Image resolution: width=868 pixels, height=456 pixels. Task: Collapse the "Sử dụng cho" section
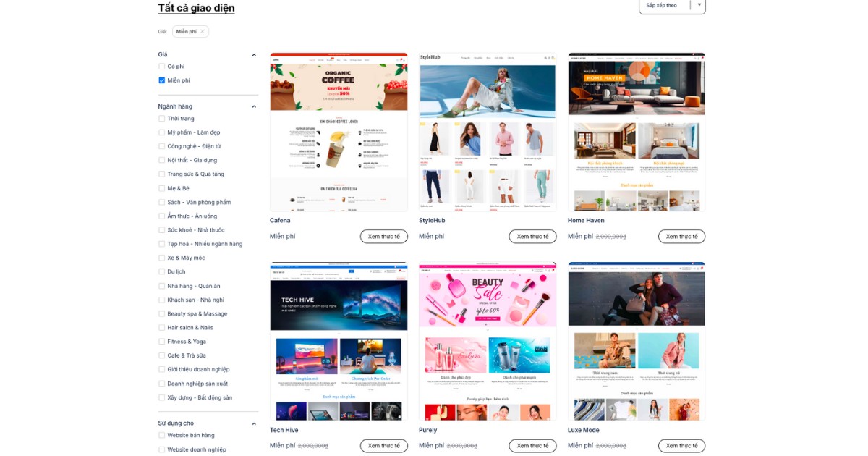point(253,422)
